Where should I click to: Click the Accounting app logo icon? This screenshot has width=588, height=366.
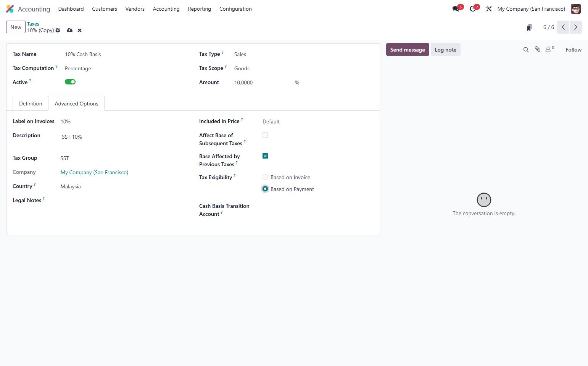10,9
